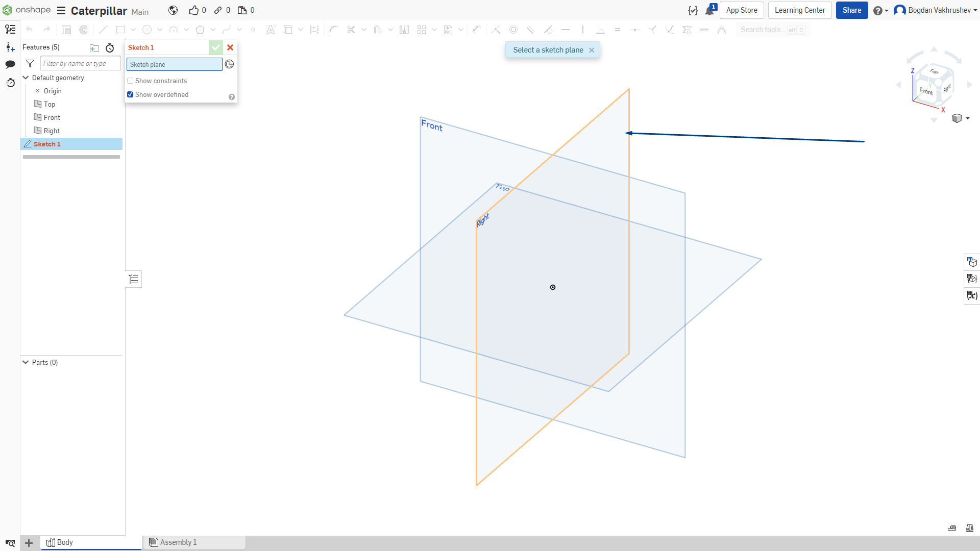Accept Sketch 1 with the green checkmark
The width and height of the screenshot is (980, 551).
click(x=216, y=47)
